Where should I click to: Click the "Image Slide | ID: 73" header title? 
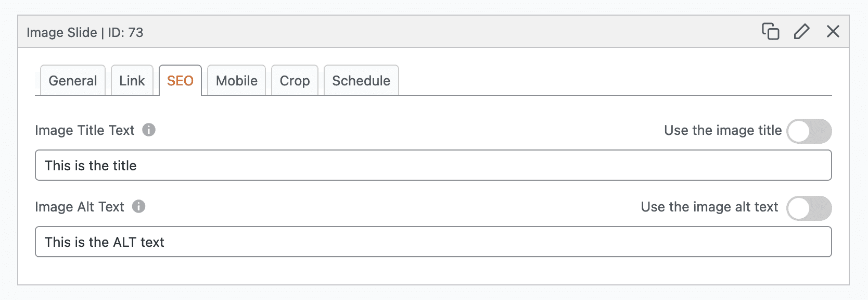(85, 32)
